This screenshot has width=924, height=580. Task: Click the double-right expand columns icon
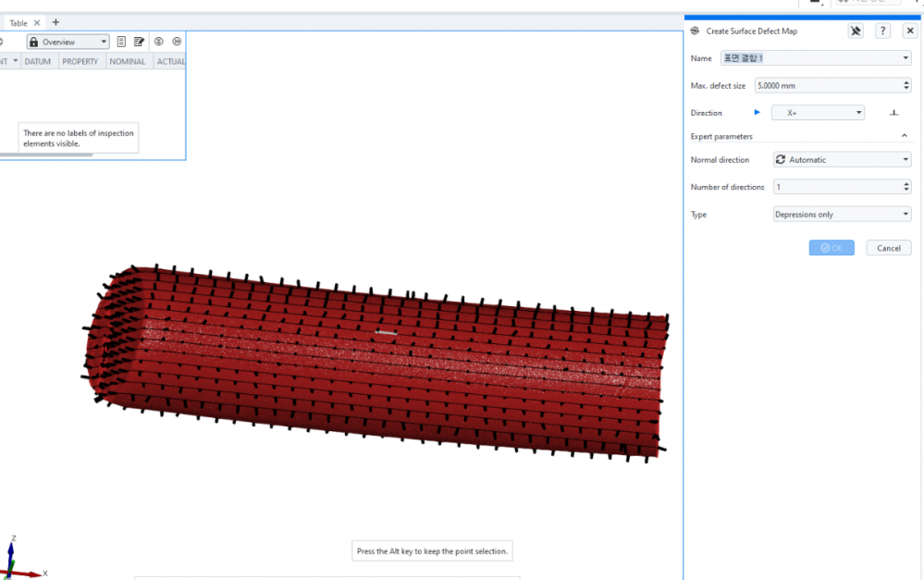[177, 42]
